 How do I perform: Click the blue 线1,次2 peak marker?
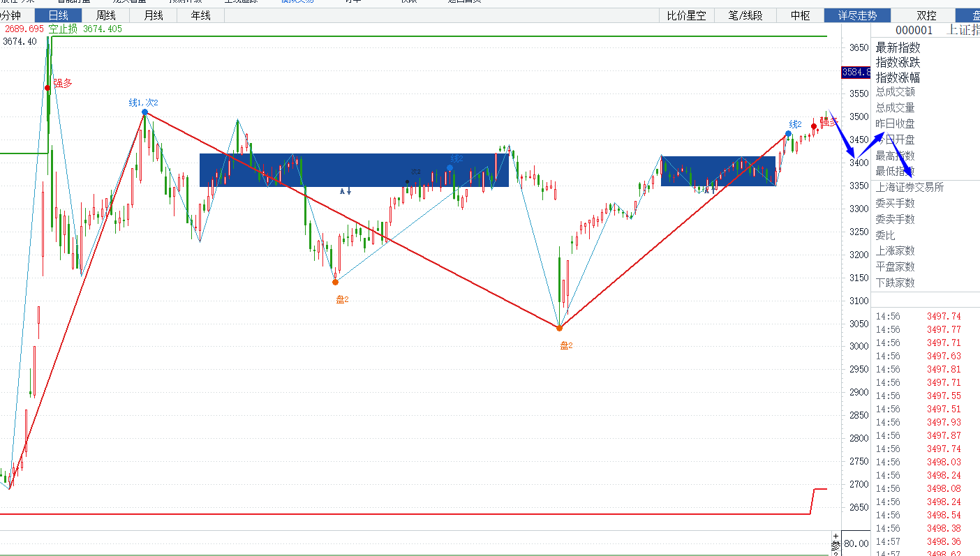144,112
